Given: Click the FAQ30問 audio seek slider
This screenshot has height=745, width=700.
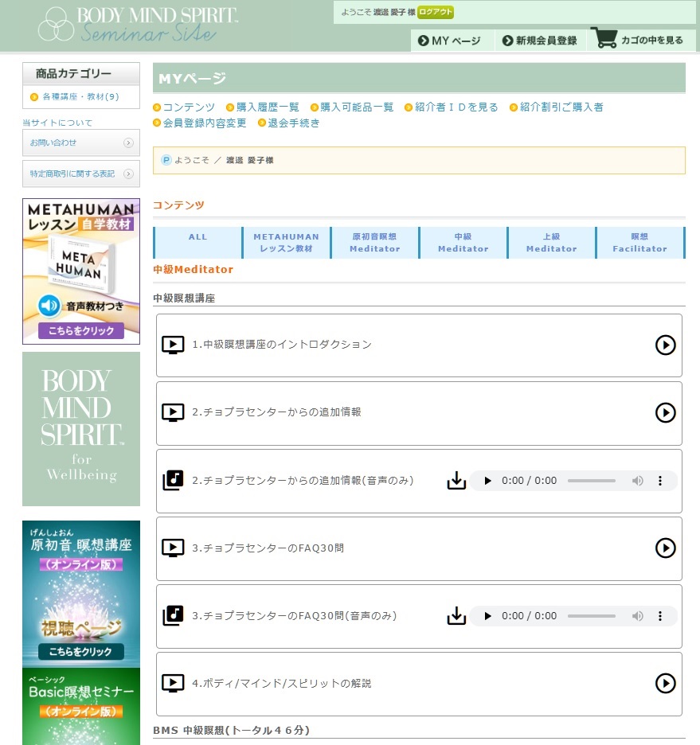Looking at the screenshot, I should pos(591,616).
